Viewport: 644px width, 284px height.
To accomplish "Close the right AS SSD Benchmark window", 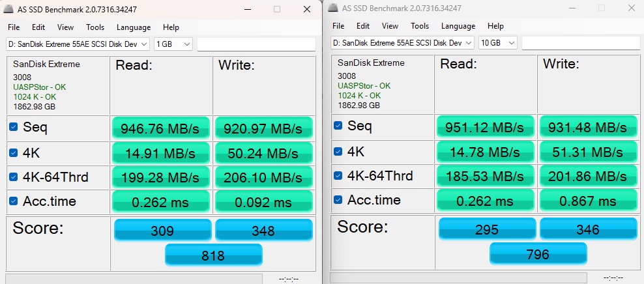I will tap(631, 8).
